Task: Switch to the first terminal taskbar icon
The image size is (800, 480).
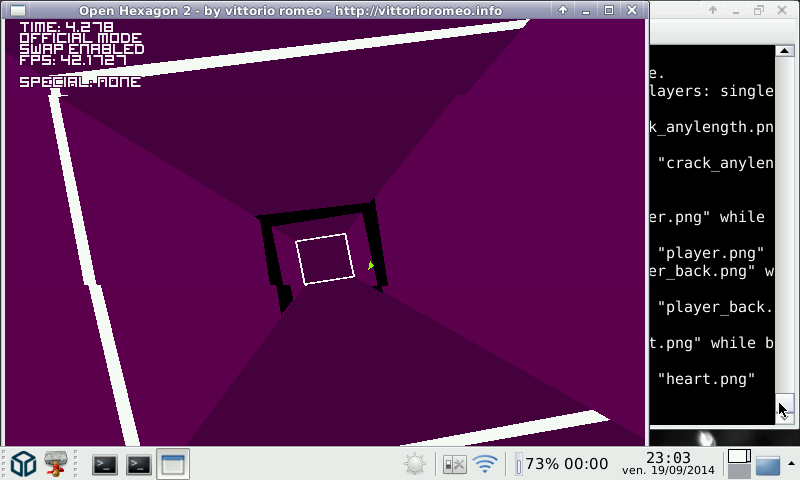Action: (105, 464)
